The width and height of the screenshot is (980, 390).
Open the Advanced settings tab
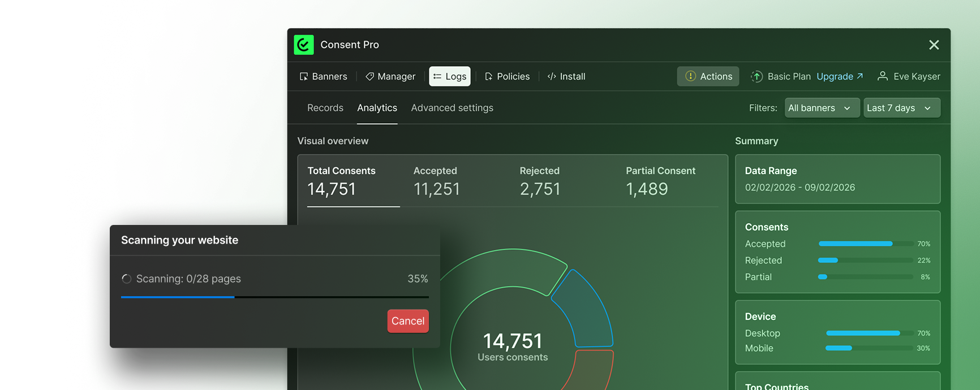pos(452,107)
